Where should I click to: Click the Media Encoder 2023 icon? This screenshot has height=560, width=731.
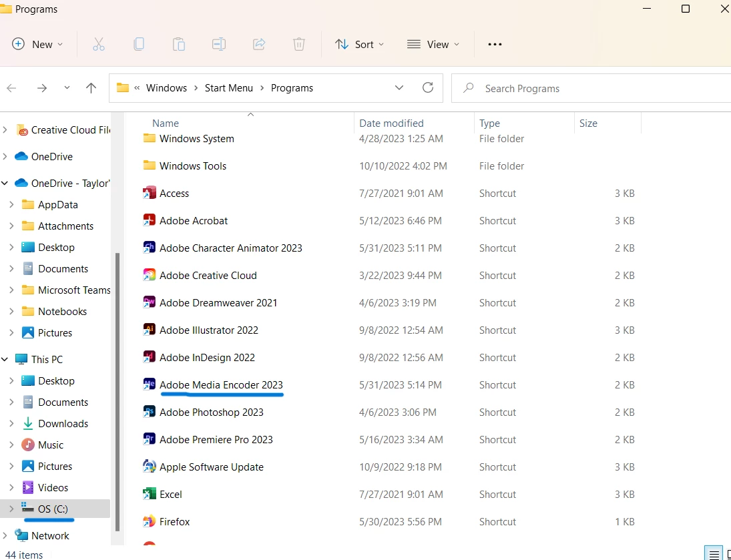coord(149,384)
